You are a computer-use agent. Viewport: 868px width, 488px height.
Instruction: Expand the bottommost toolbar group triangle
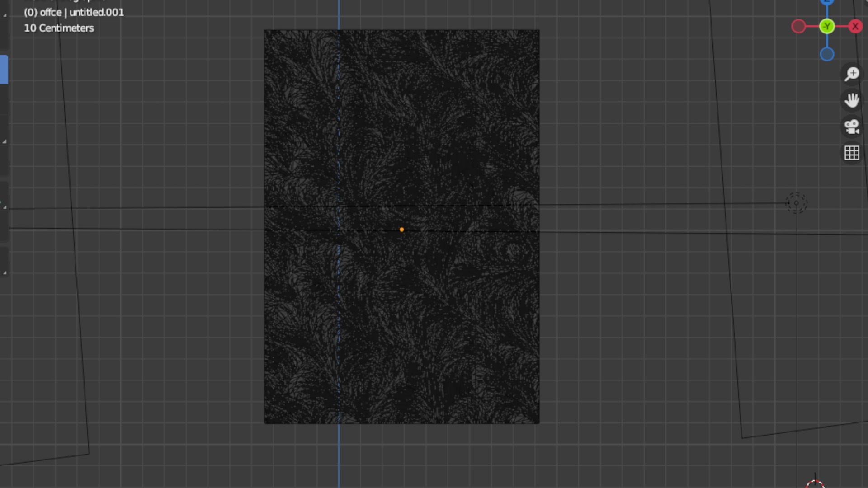tap(5, 273)
